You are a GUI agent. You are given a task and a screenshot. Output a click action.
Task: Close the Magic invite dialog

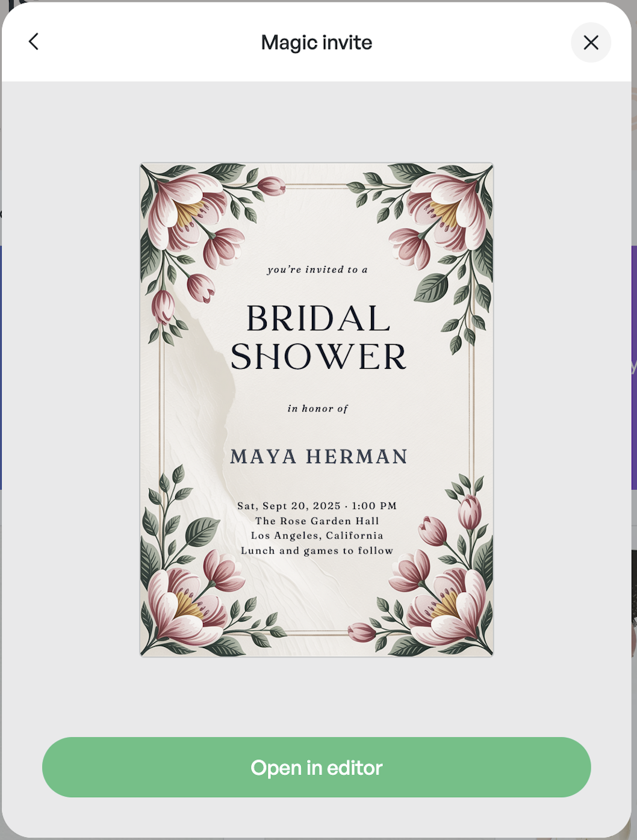[591, 42]
